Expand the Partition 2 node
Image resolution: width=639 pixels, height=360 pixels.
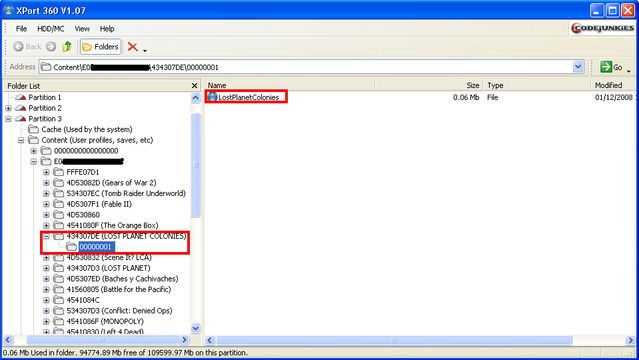8,108
